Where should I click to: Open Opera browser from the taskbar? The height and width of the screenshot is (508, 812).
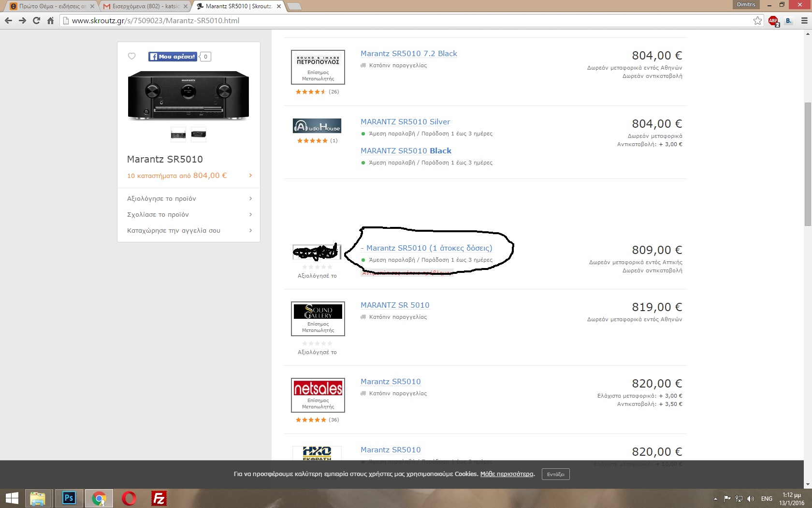[129, 498]
